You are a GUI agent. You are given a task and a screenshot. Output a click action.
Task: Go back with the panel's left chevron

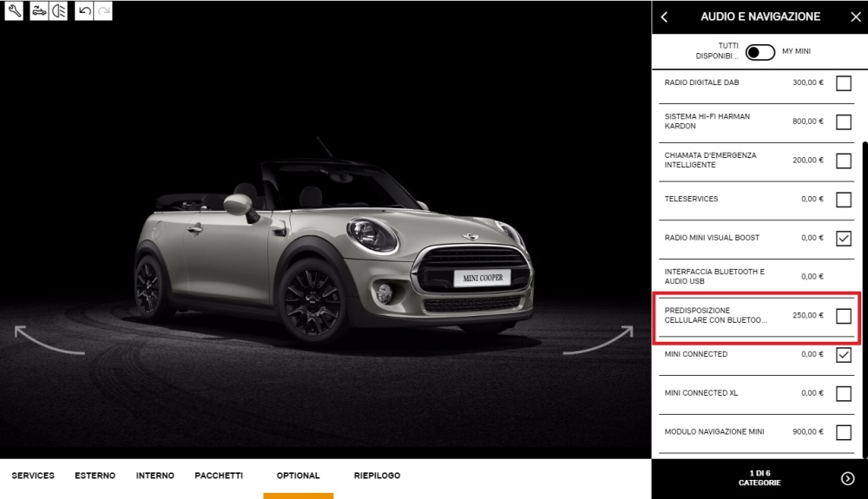(664, 17)
